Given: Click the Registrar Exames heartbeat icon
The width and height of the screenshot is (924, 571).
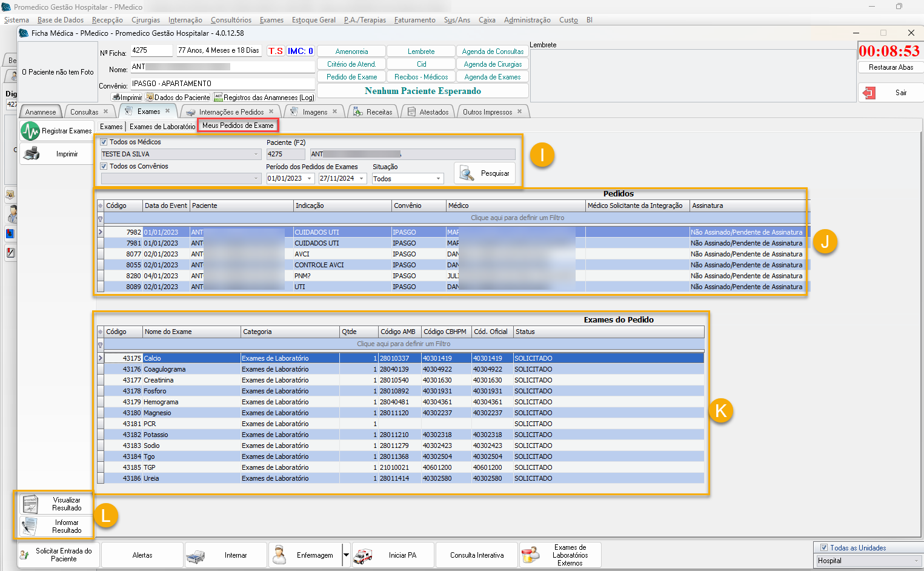Looking at the screenshot, I should pos(30,131).
